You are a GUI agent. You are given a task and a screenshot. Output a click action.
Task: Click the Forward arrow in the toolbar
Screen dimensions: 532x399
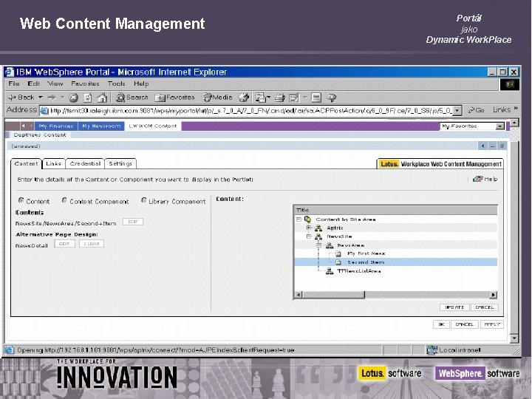(52, 98)
